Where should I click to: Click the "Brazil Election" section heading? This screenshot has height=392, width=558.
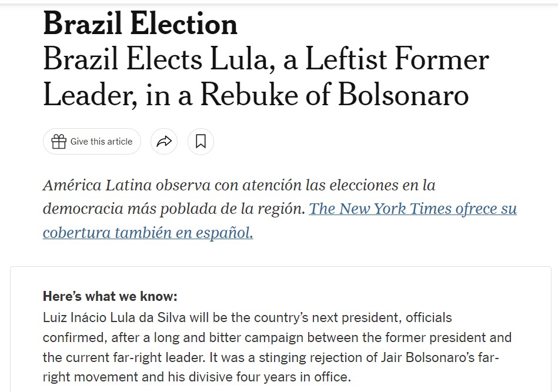140,24
